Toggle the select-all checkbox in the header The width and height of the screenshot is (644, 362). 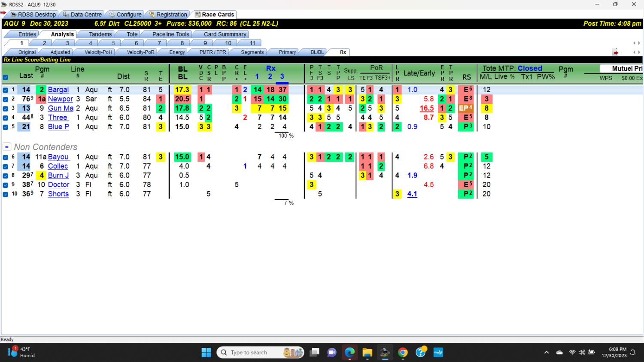(6, 78)
